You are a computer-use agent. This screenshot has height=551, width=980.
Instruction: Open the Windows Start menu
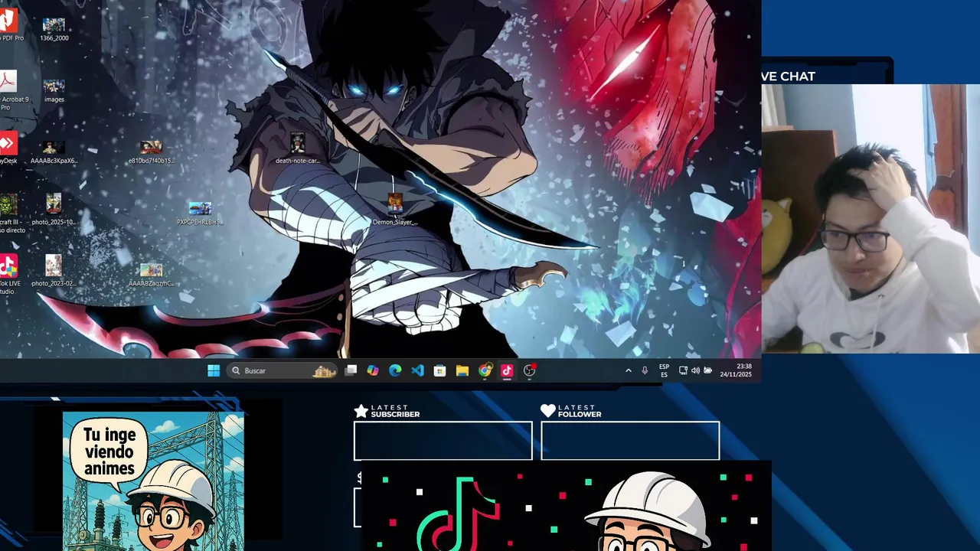click(x=214, y=370)
